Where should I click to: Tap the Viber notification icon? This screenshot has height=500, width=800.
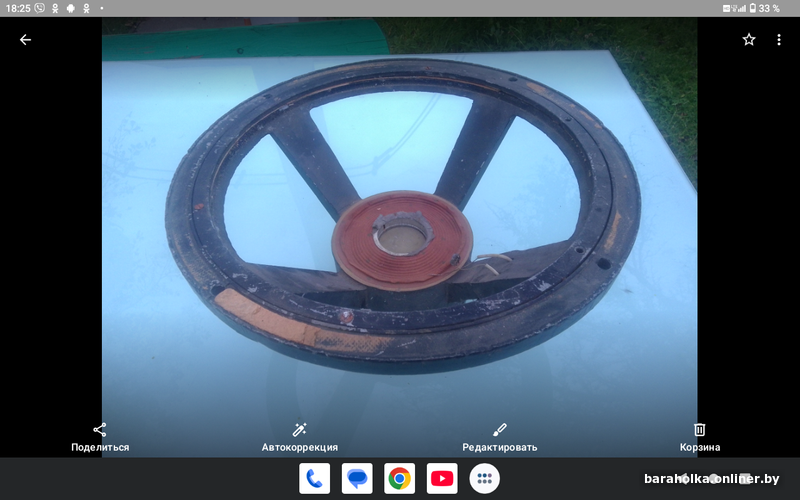[39, 8]
